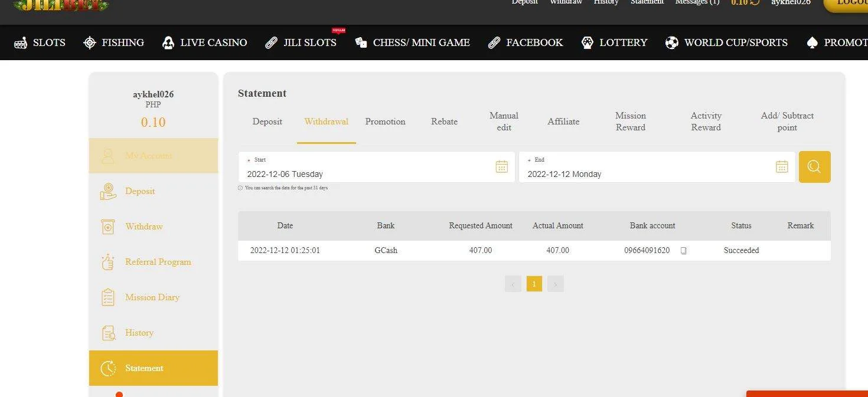Open My Account in the sidebar
Screen dimensions: 868x397
point(154,156)
